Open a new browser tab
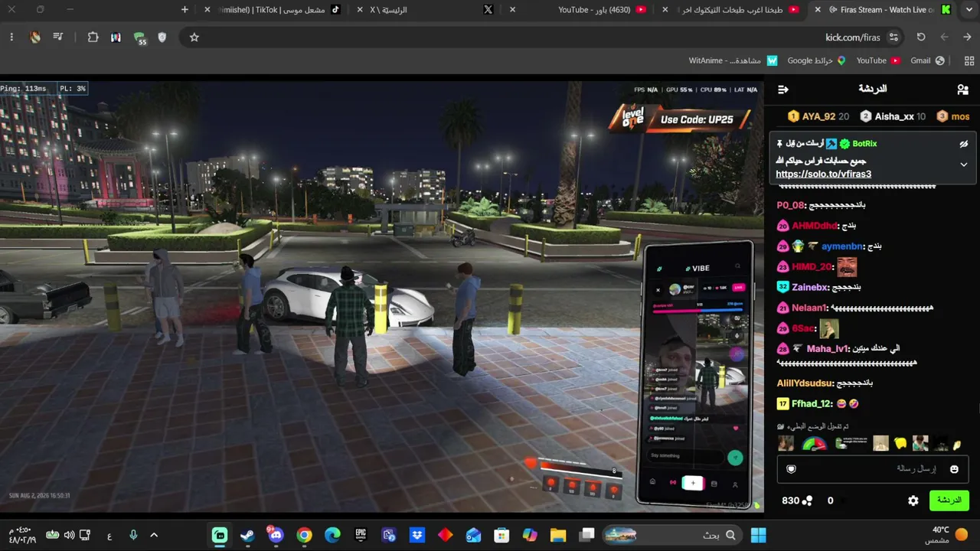980x551 pixels. pyautogui.click(x=185, y=10)
